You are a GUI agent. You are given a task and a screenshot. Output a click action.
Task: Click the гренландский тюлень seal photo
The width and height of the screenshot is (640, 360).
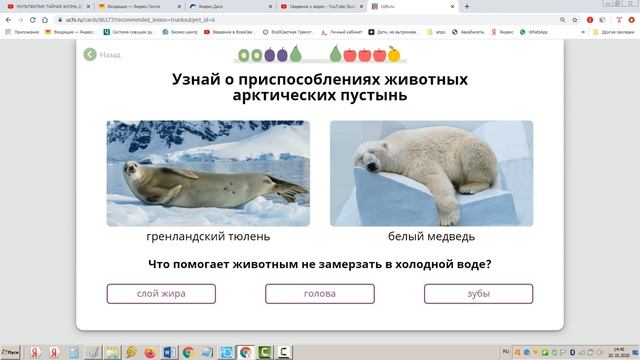click(x=208, y=173)
